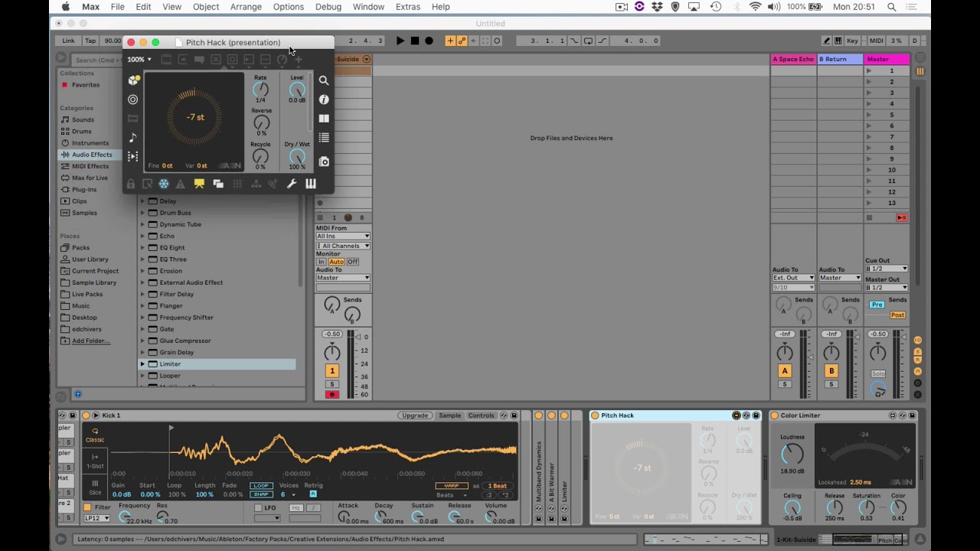980x551 pixels.
Task: Click the Max snapshots camera icon
Action: (324, 161)
